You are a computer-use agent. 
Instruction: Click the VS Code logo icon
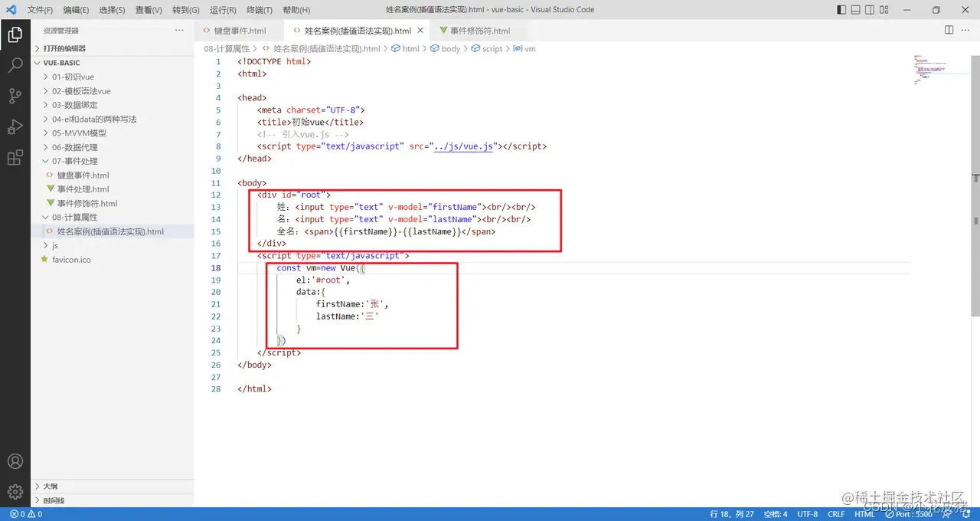coord(11,10)
